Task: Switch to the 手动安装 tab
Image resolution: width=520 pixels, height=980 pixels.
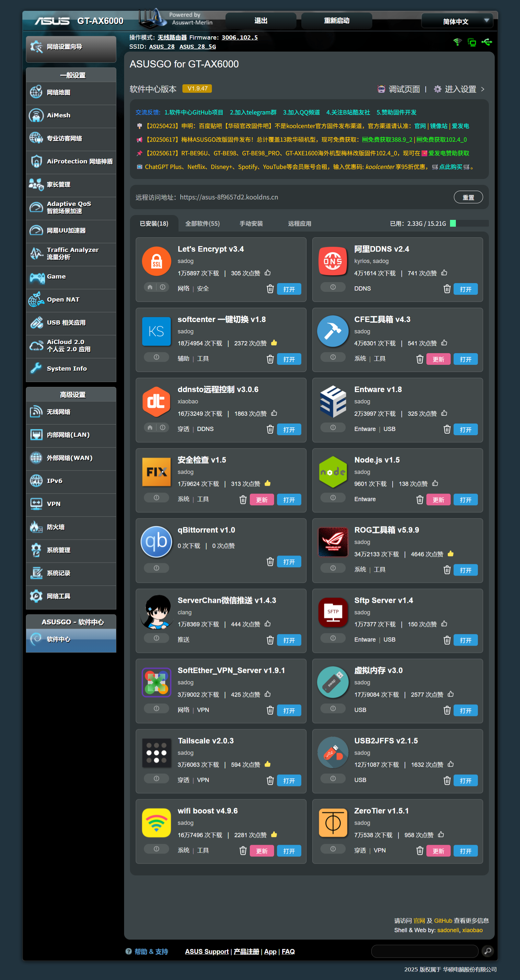Action: (251, 224)
